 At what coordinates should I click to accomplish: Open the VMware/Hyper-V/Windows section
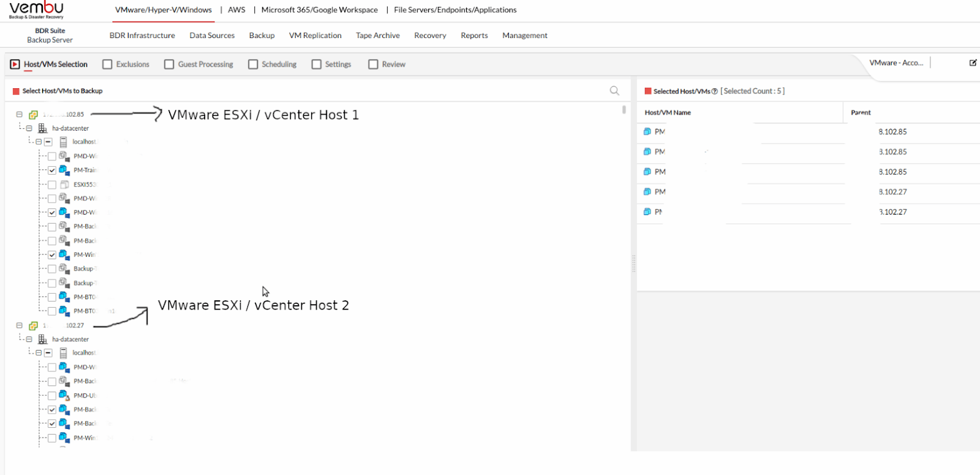click(164, 10)
